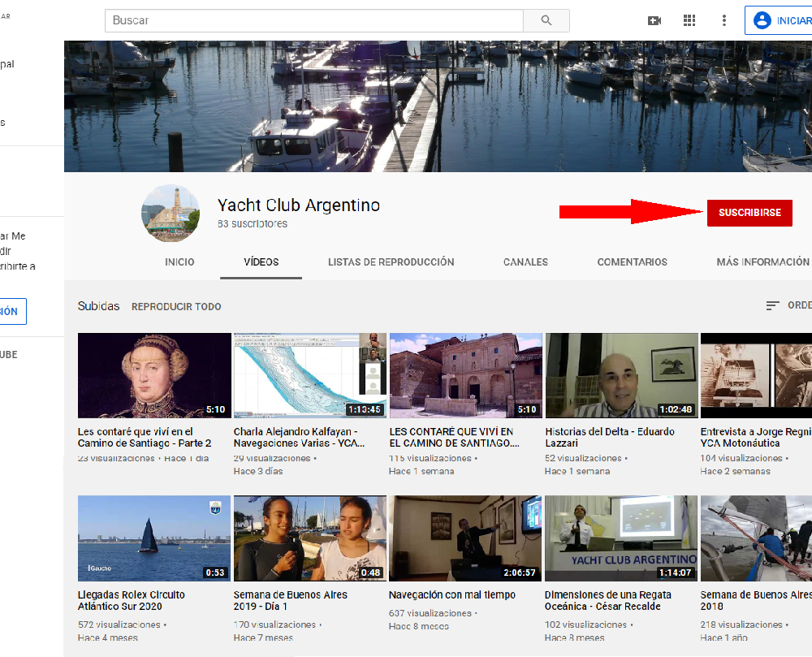812x657 pixels.
Task: Go to the Canales tab
Action: [525, 262]
